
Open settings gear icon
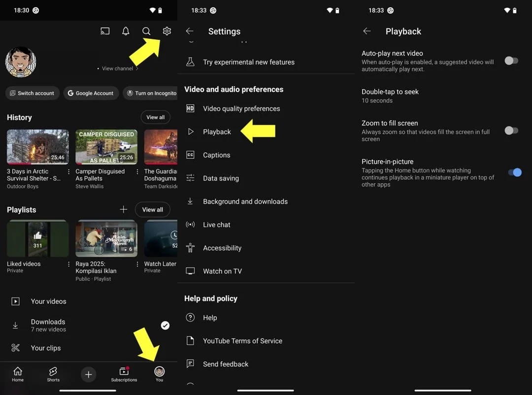click(166, 31)
